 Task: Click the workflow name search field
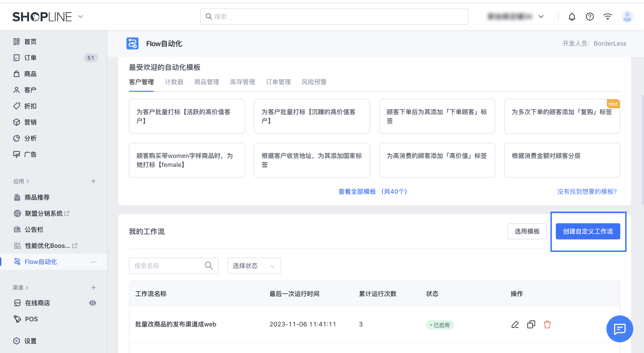(x=168, y=266)
